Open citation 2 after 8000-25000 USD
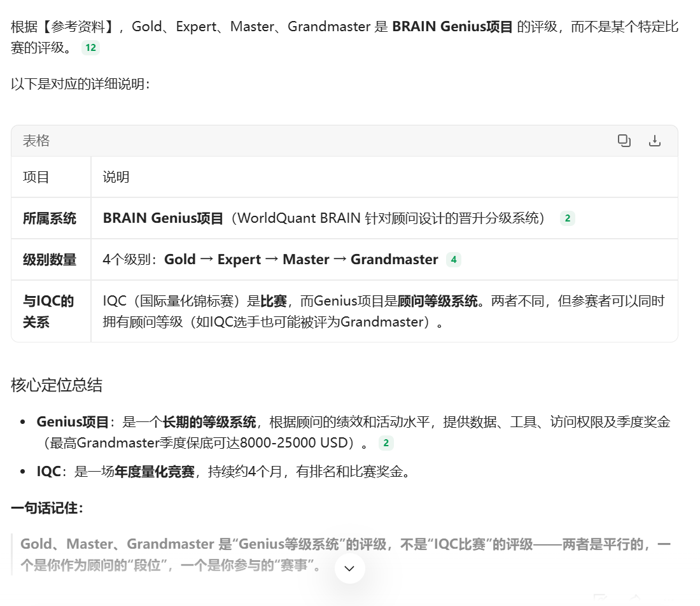 [x=386, y=443]
